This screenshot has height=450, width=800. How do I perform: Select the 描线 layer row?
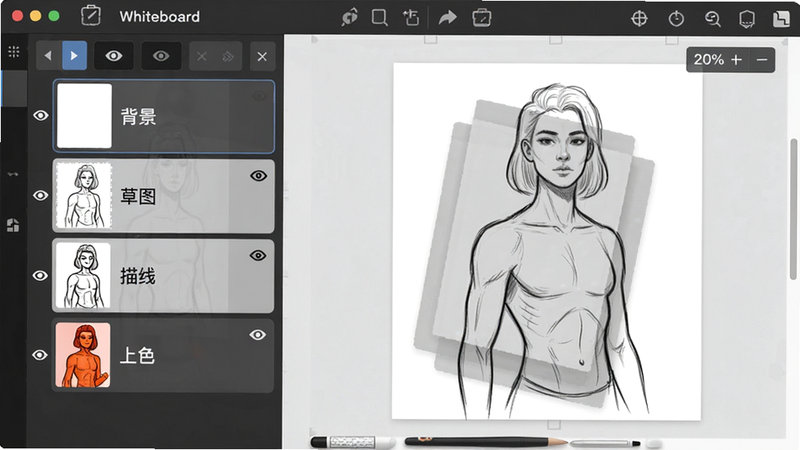tap(163, 276)
